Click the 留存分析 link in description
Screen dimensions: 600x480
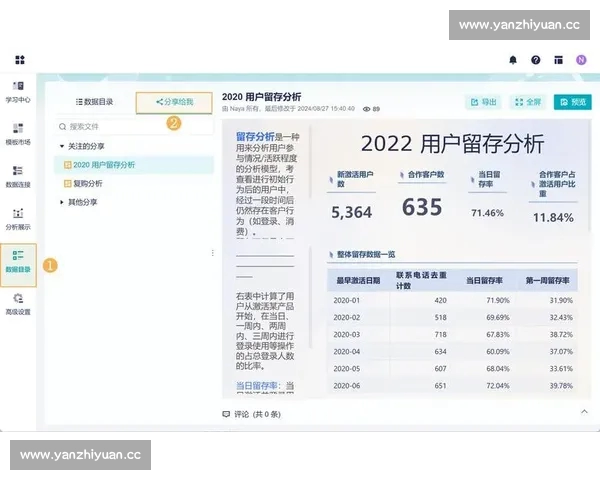click(x=255, y=137)
